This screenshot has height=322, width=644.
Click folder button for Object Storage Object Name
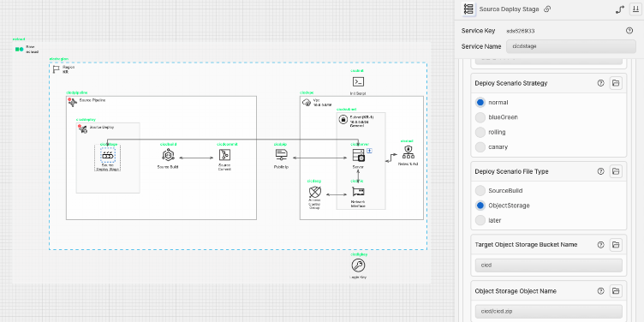(615, 291)
